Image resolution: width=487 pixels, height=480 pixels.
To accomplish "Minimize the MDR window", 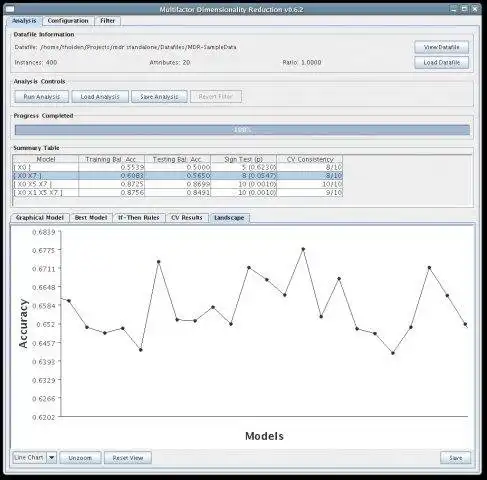I will coord(453,9).
